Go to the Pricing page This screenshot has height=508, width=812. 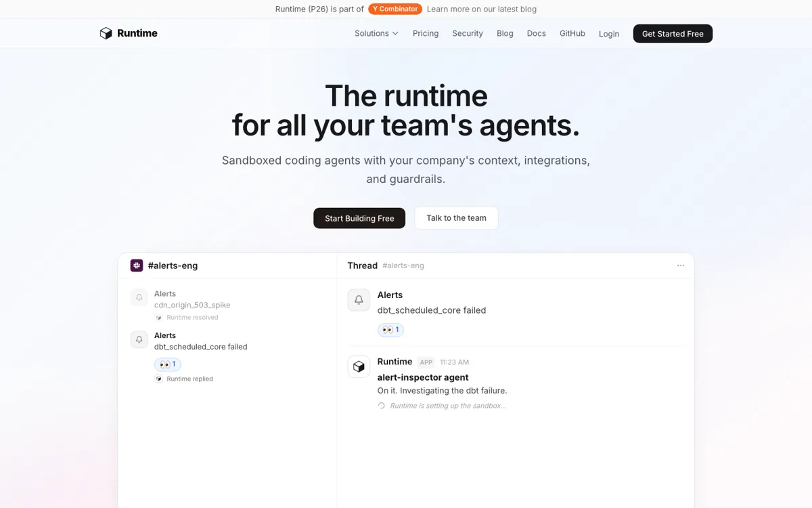[426, 33]
